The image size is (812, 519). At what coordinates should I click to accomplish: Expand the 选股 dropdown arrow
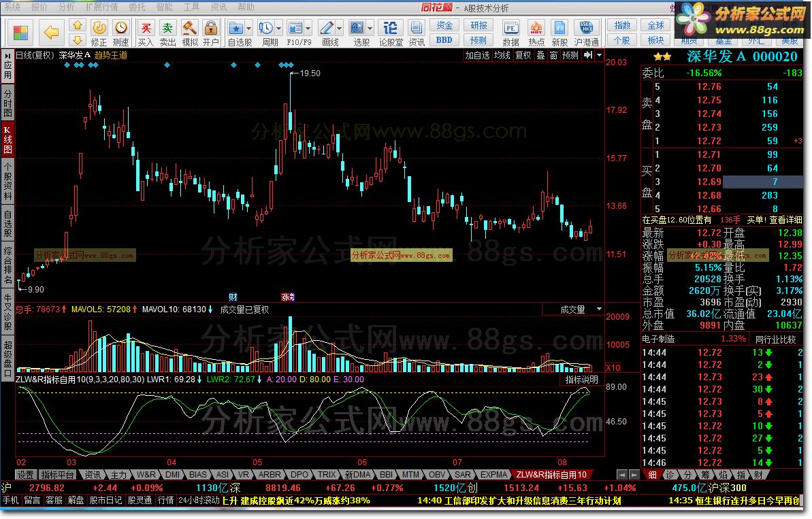[370, 27]
